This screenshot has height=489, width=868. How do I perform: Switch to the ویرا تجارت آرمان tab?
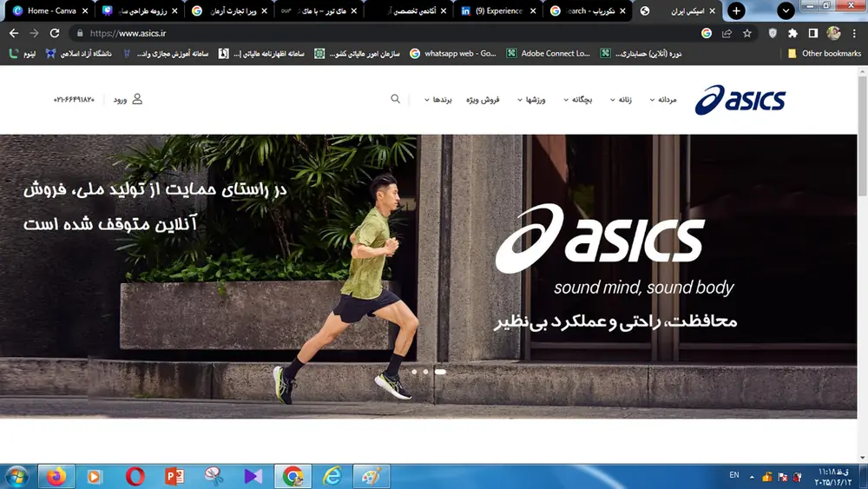(228, 10)
